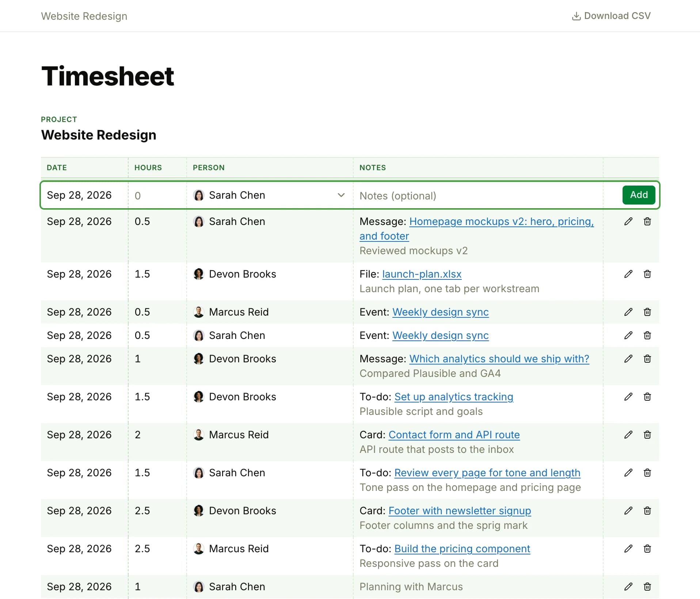Edit the Contact form and API route entry
This screenshot has width=700, height=599.
[x=628, y=435]
